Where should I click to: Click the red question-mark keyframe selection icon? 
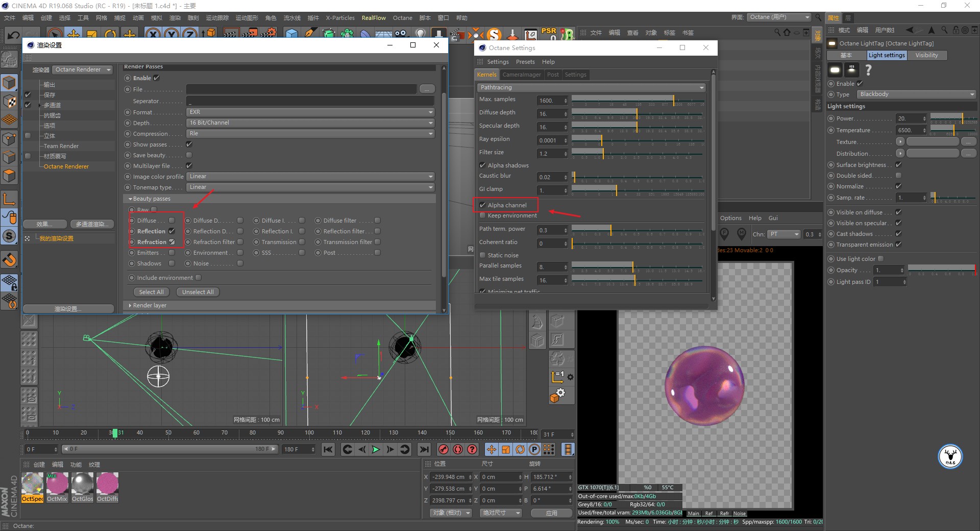pos(473,449)
